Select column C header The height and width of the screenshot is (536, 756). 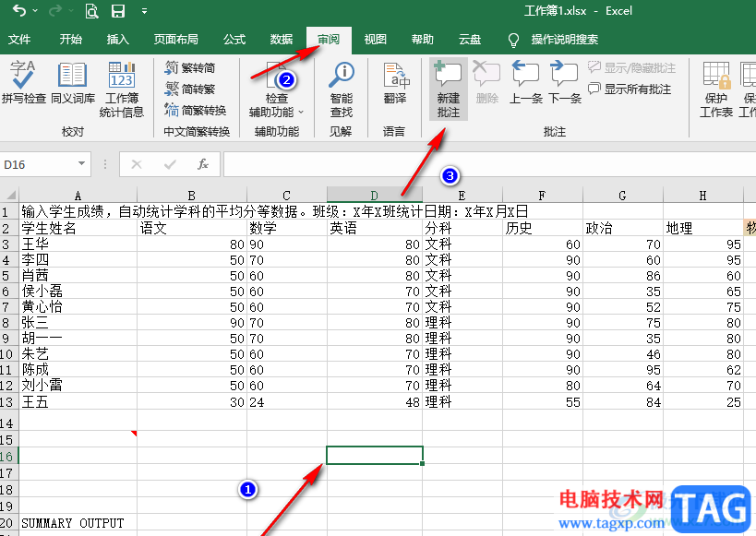click(287, 196)
